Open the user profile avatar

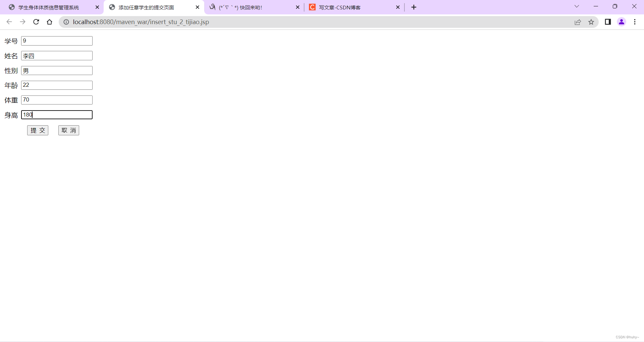click(x=622, y=22)
